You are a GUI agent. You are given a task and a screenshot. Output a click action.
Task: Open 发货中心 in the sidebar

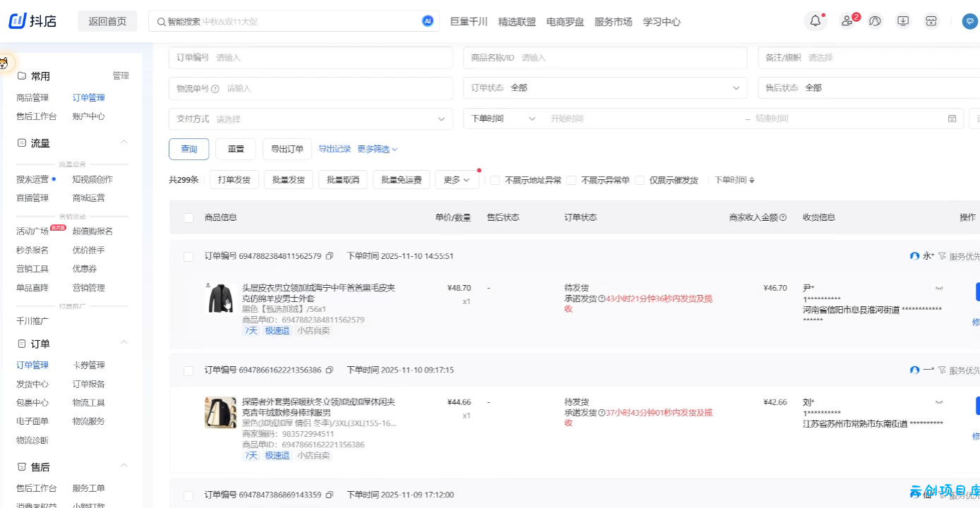tap(32, 384)
